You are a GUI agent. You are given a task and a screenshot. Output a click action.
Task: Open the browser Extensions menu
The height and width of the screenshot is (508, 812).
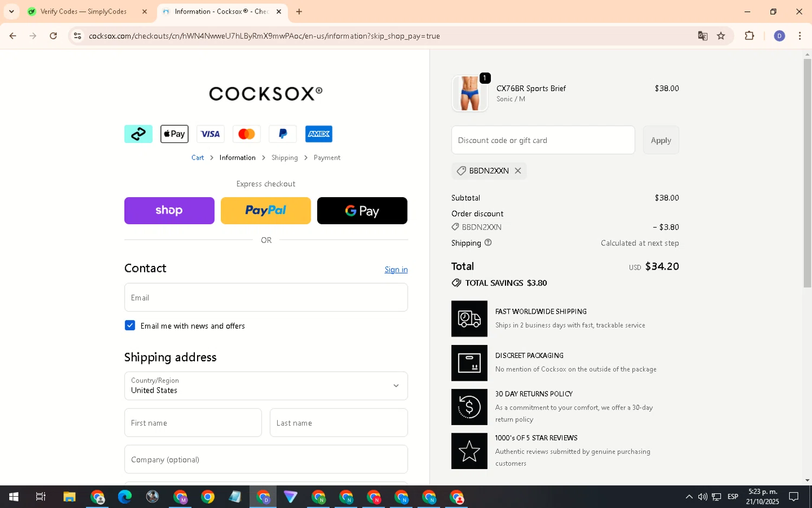click(749, 36)
